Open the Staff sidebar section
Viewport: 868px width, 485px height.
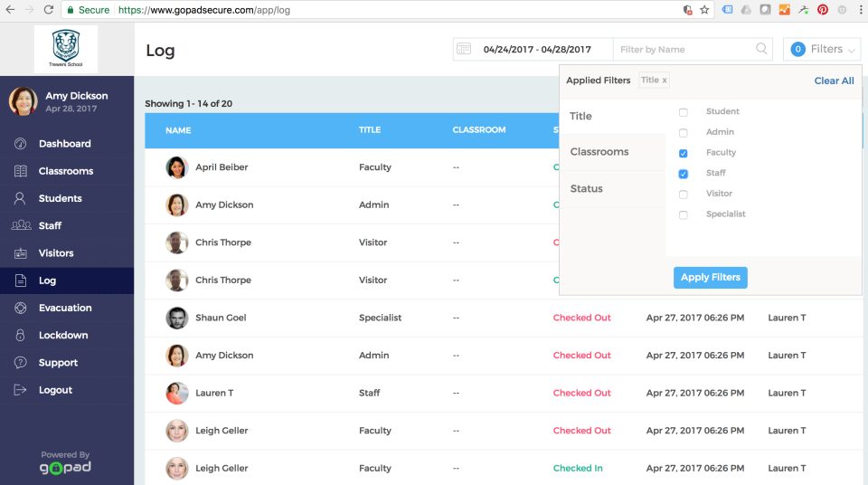point(67,225)
